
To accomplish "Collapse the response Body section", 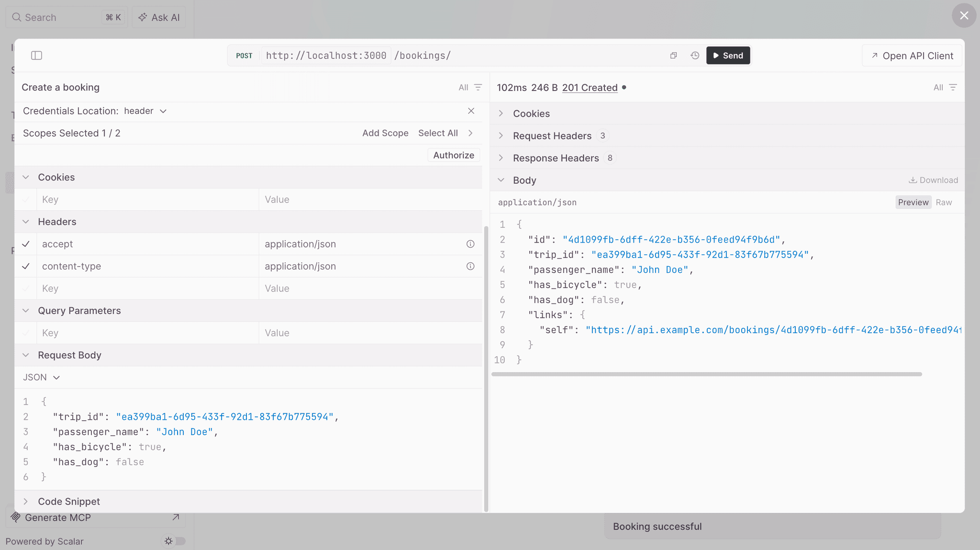I will coord(501,180).
